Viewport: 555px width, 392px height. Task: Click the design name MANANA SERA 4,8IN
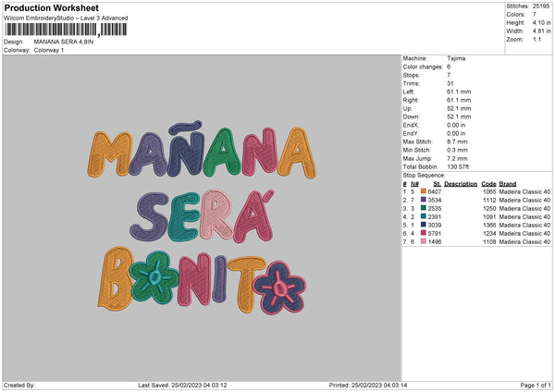click(64, 42)
